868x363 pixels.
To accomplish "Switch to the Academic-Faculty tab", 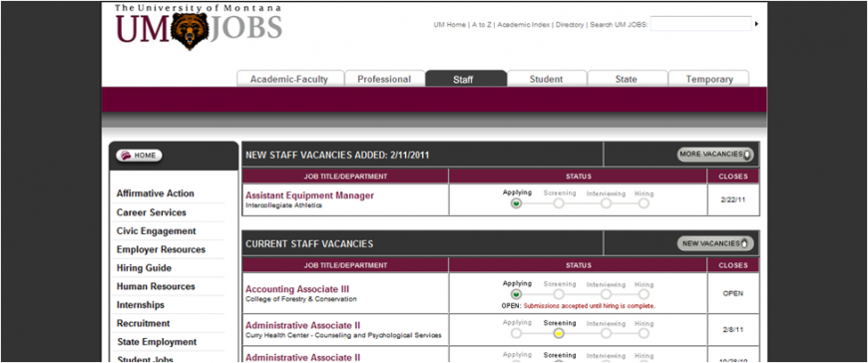I will [289, 79].
